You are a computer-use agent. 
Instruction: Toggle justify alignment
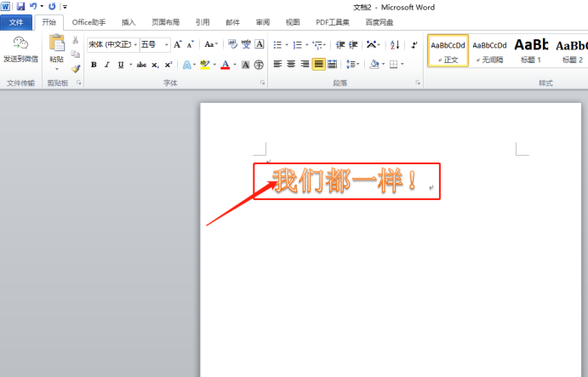[x=318, y=64]
